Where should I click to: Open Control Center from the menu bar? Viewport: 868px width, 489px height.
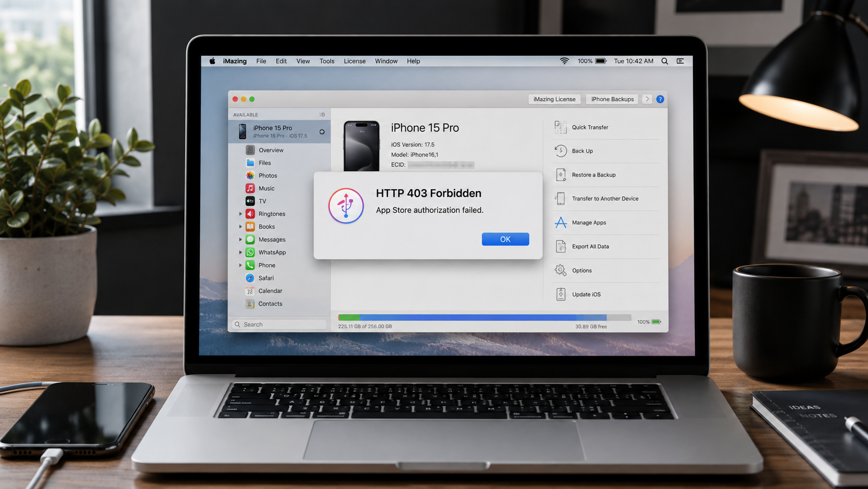pyautogui.click(x=680, y=61)
